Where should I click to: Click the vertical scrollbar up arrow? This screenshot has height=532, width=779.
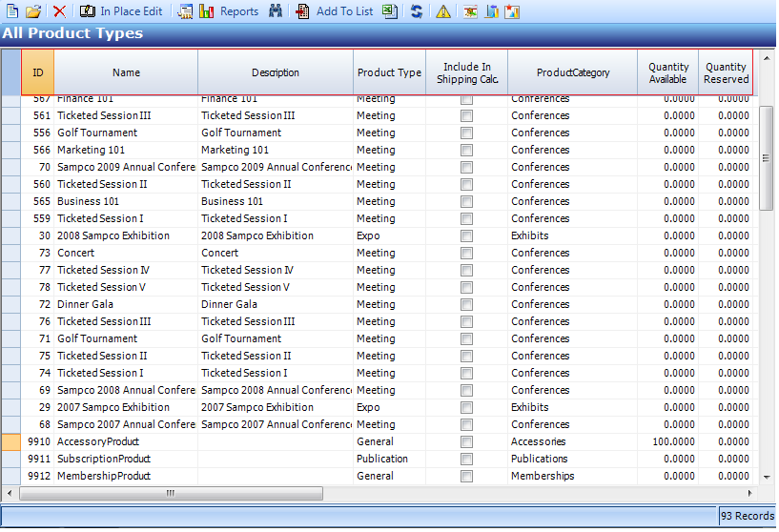(x=767, y=58)
